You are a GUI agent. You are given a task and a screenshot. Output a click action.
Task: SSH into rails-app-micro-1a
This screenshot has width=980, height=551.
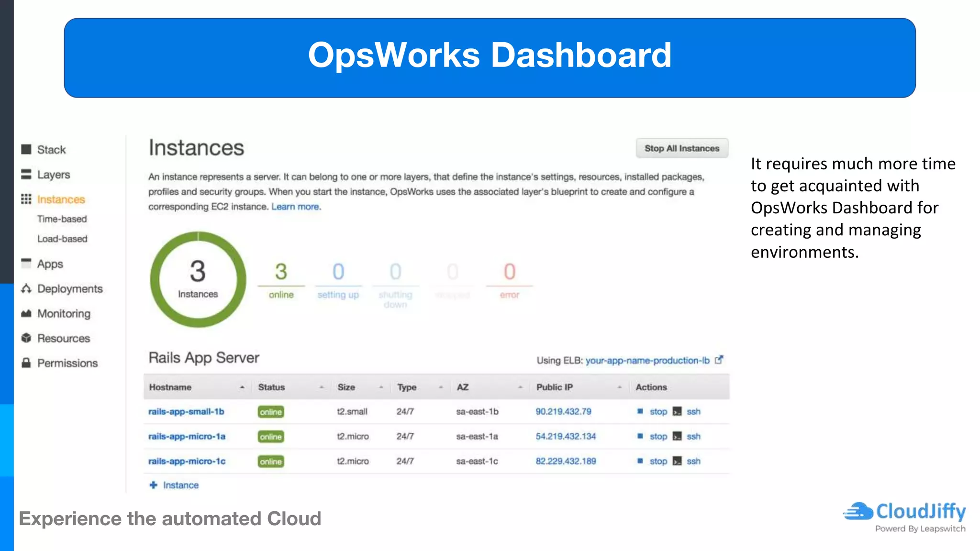coord(693,437)
